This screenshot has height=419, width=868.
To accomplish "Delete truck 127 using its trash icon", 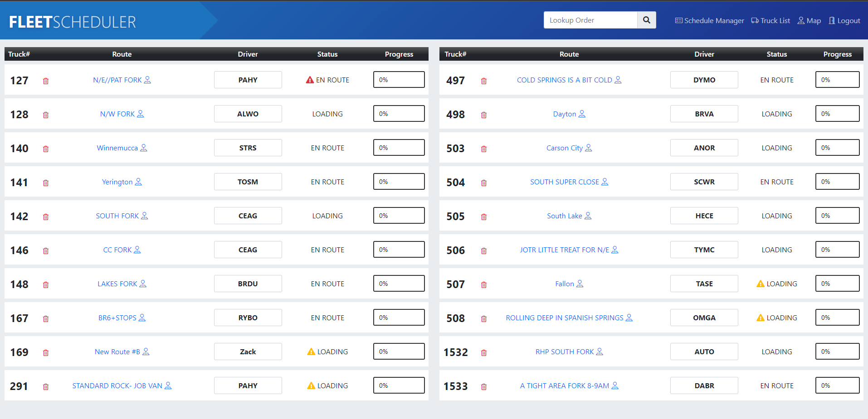I will coord(45,81).
